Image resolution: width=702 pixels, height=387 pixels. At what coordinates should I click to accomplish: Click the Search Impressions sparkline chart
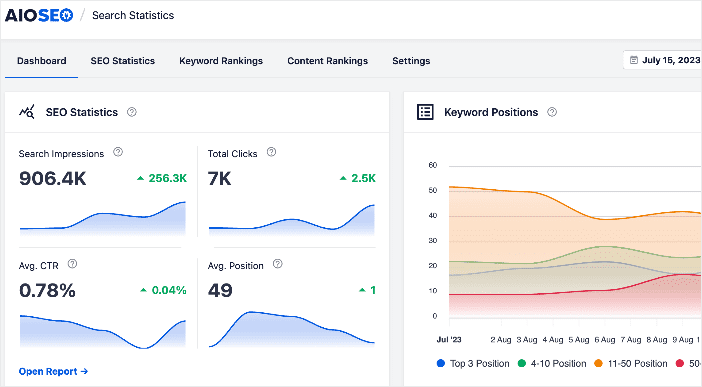point(103,218)
